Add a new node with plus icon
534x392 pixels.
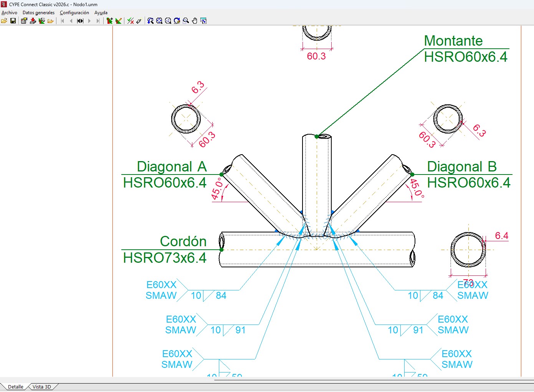110,21
